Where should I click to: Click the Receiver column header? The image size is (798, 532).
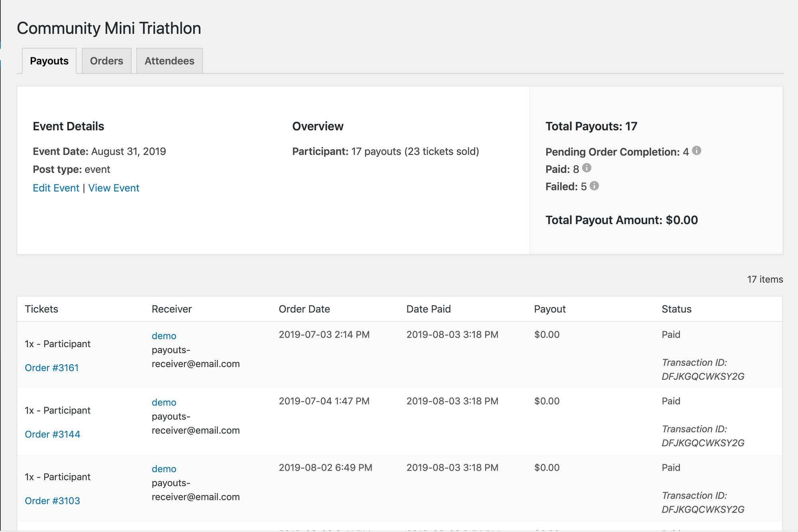(x=172, y=309)
